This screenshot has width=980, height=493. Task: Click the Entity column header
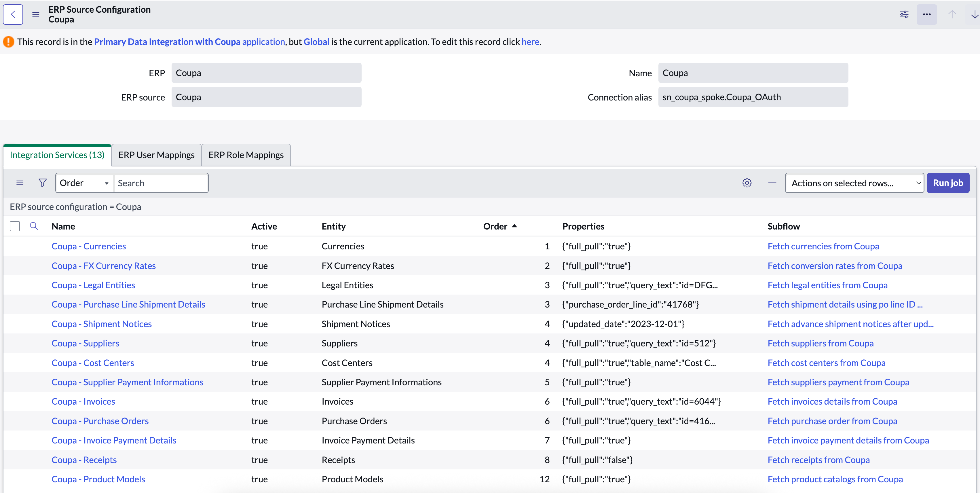[334, 226]
